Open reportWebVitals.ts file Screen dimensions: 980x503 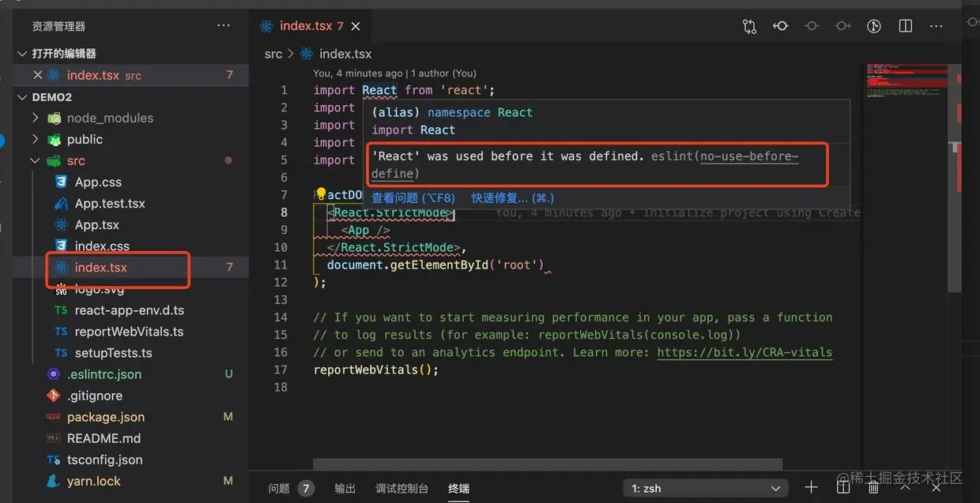point(130,332)
